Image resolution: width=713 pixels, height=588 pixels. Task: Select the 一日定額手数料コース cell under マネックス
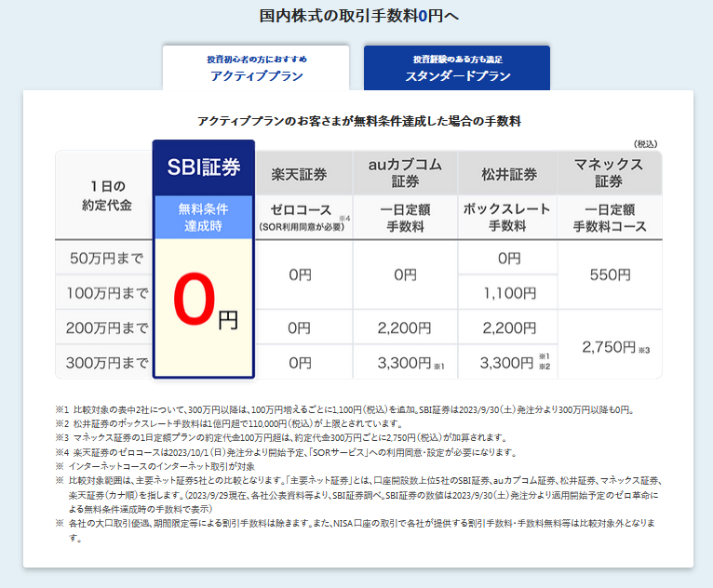pos(610,217)
